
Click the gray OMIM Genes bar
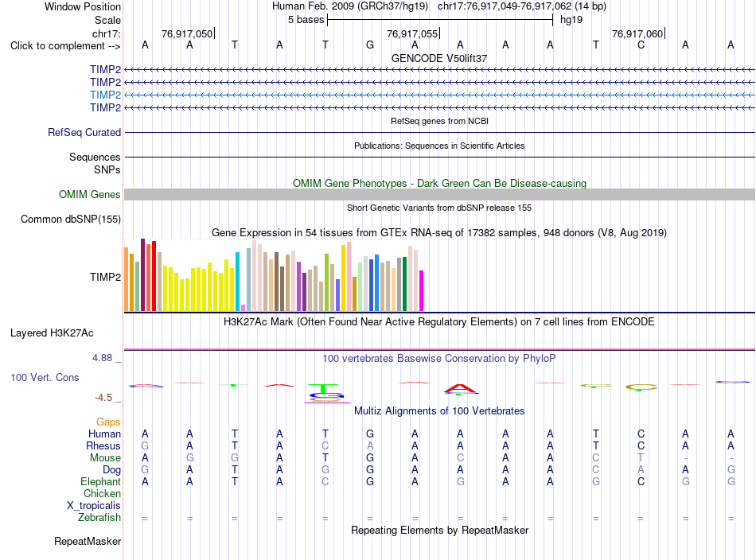pyautogui.click(x=439, y=194)
